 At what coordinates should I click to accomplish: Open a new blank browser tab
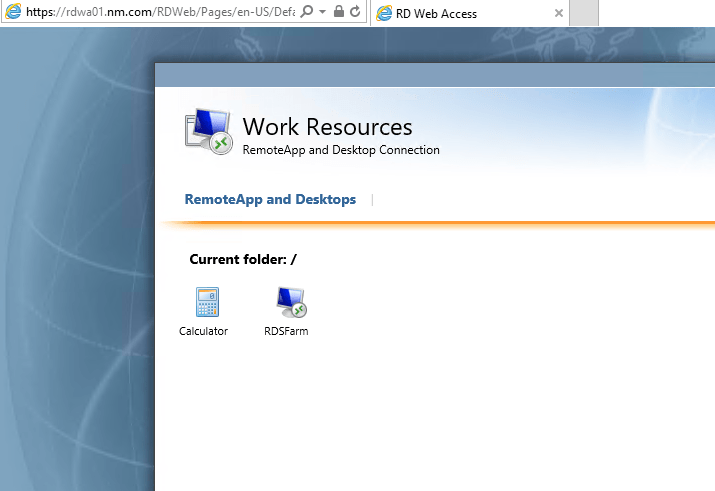(x=584, y=13)
